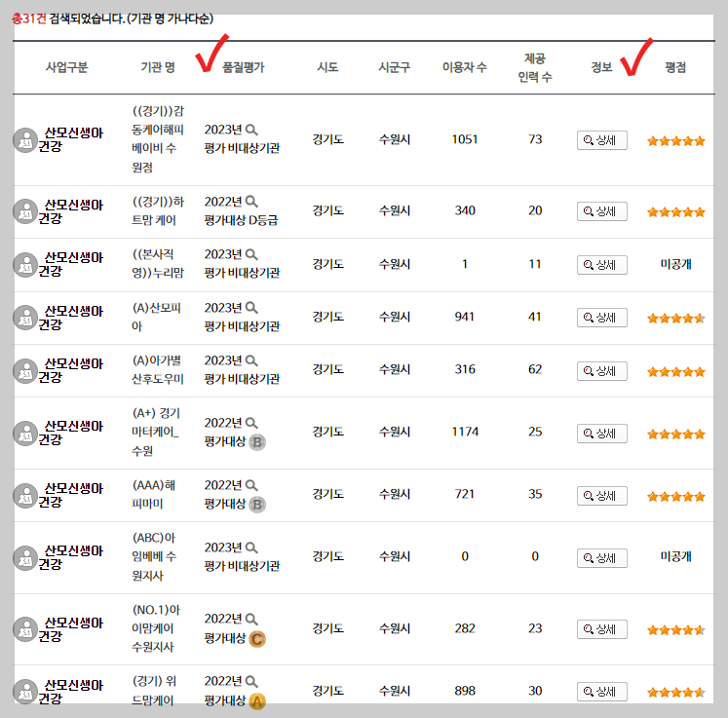Open quality evaluation magnifier for 누리맘

coord(251,254)
